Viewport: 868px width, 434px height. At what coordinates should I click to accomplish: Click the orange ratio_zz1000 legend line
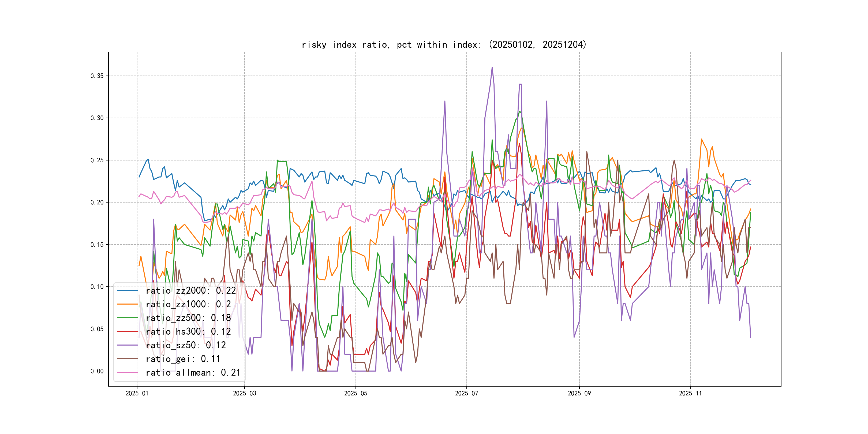[128, 304]
